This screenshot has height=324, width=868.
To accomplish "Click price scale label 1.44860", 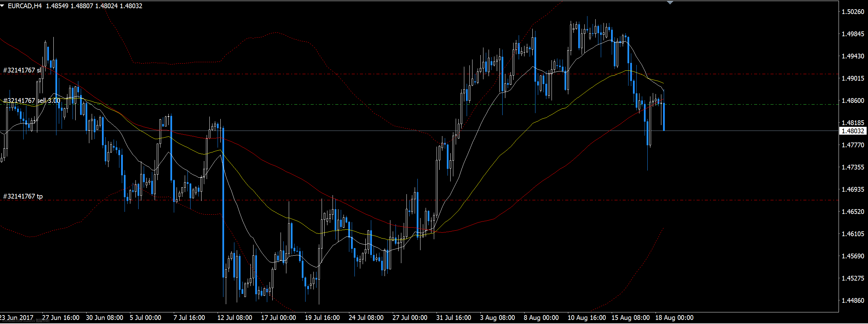I will (x=853, y=300).
